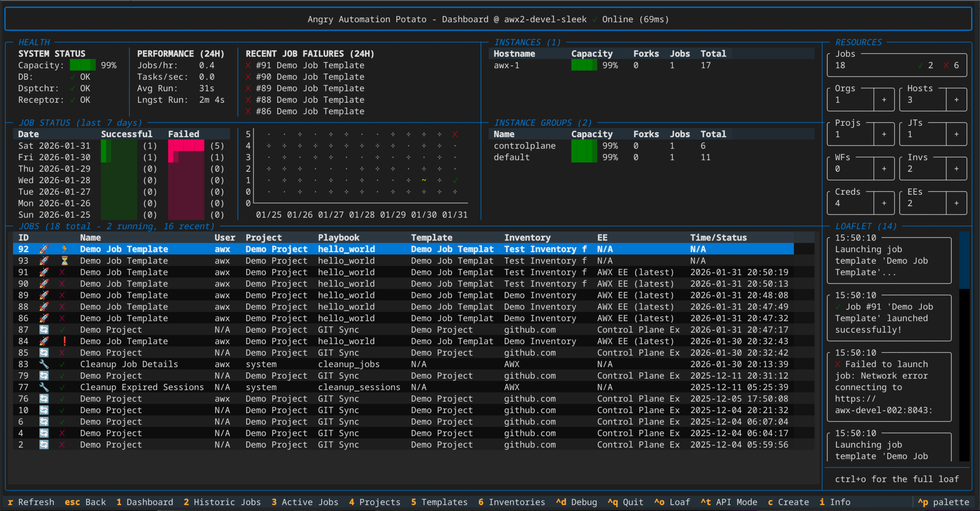Toggle API Mode in footer
The width and height of the screenshot is (980, 511).
click(x=729, y=502)
